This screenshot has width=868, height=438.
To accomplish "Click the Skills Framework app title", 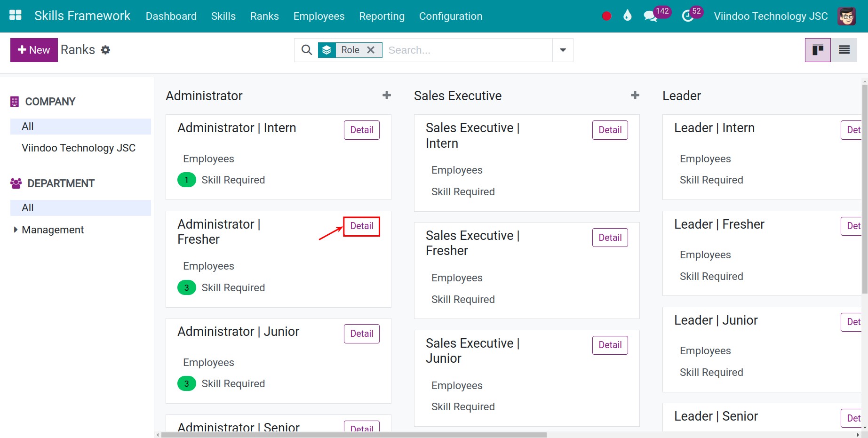I will point(82,16).
